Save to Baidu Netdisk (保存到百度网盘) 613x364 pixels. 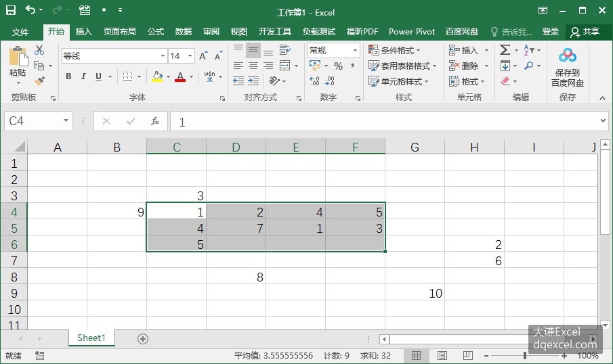pos(567,67)
